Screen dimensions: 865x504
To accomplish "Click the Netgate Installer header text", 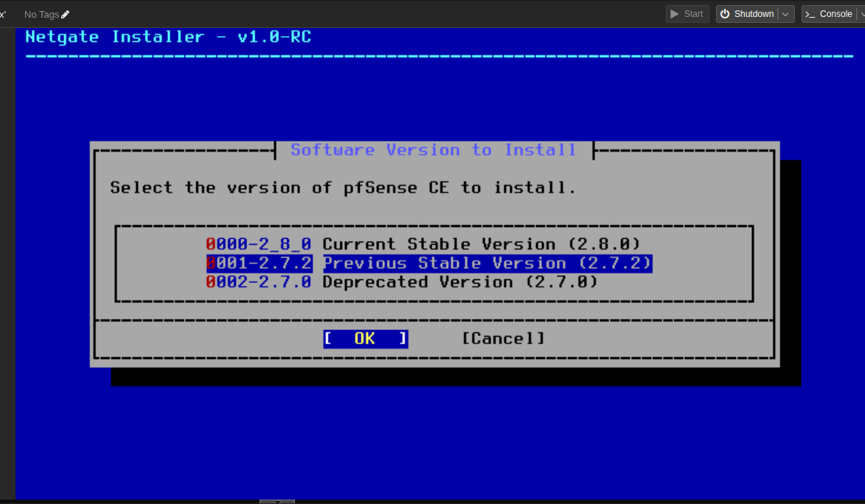I will tap(167, 36).
